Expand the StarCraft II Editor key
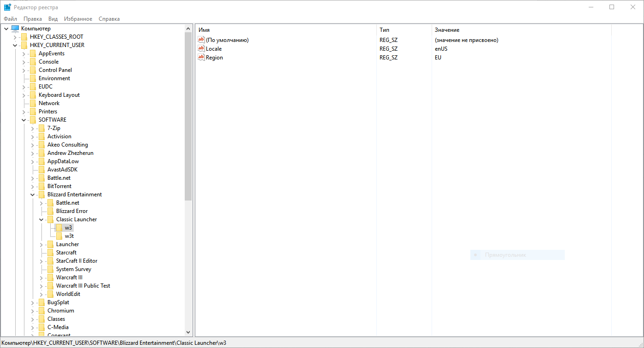 41,261
